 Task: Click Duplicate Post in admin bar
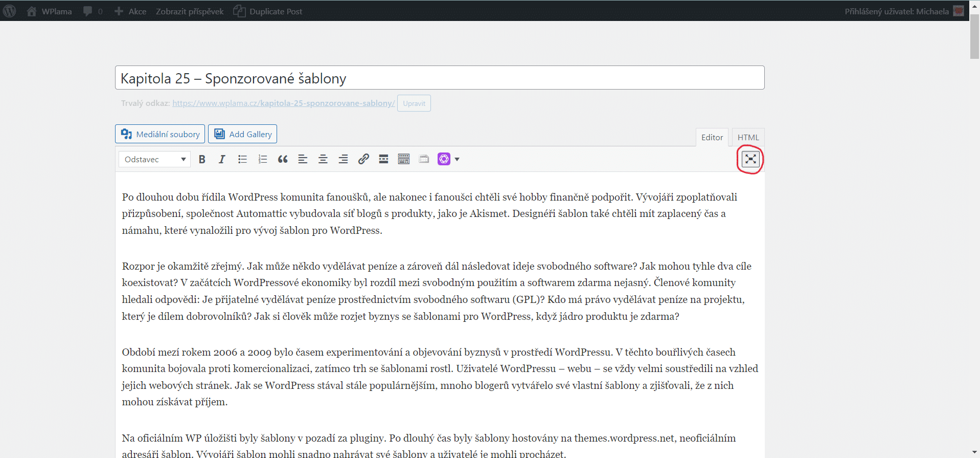[268, 11]
